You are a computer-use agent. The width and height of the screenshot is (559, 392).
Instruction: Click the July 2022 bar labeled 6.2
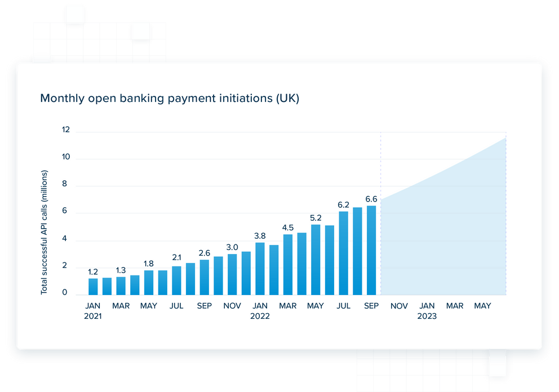click(344, 253)
